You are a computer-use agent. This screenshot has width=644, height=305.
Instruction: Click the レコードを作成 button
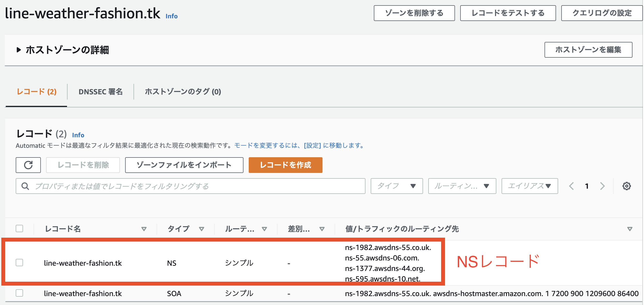285,165
